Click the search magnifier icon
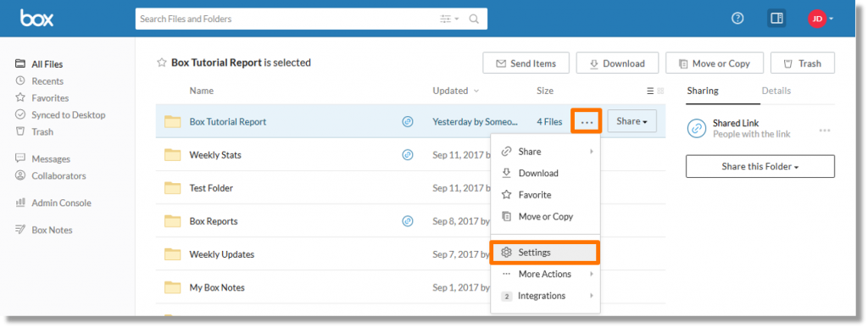Image resolution: width=868 pixels, height=328 pixels. [474, 19]
